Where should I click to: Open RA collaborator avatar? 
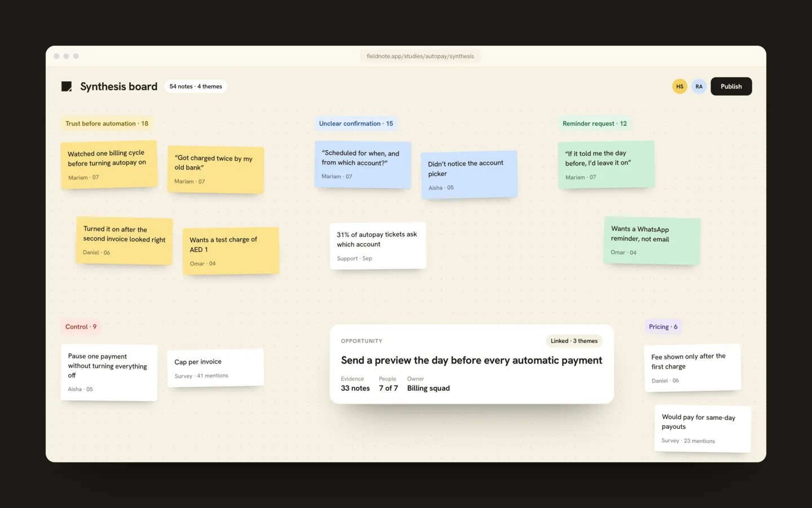(x=699, y=86)
